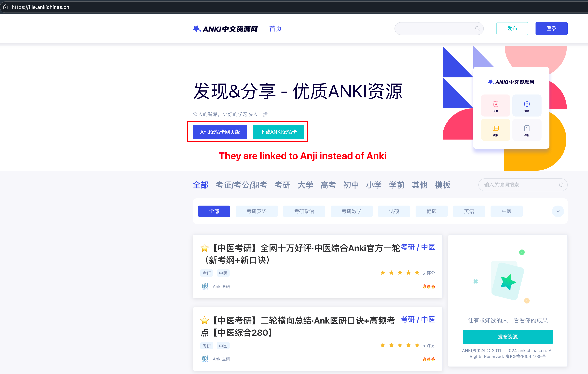Filter by 法硕 subcategory chip

[x=394, y=211]
